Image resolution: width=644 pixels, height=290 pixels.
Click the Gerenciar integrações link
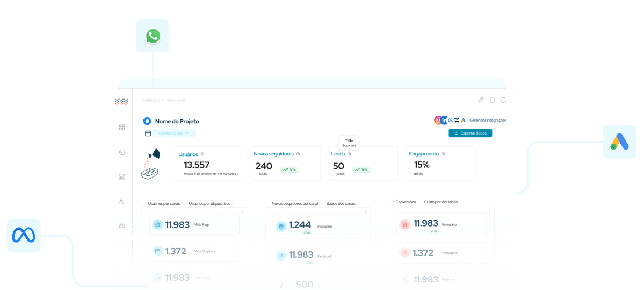(x=488, y=121)
